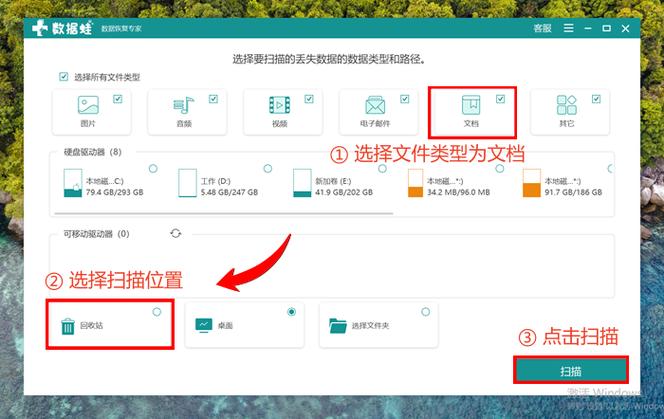Select the 电子邮件 (email) envelope icon
The width and height of the screenshot is (664, 419).
coord(375,105)
